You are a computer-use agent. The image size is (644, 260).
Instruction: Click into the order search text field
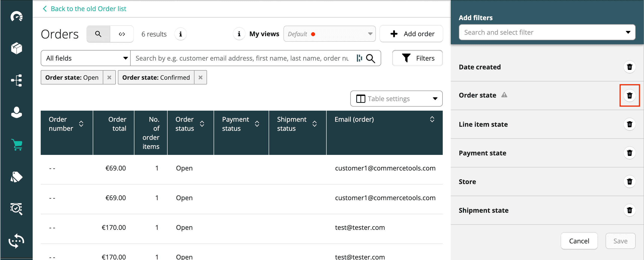pyautogui.click(x=241, y=58)
